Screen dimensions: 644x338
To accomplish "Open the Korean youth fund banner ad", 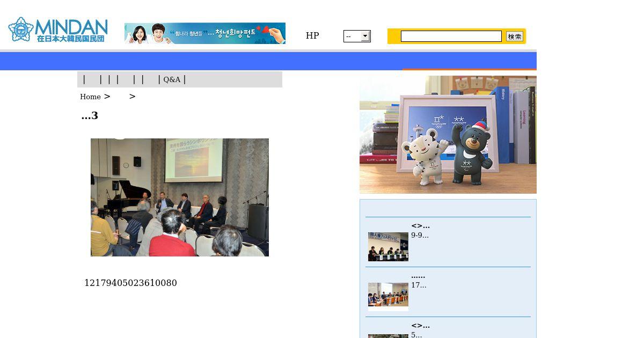I will pyautogui.click(x=205, y=33).
